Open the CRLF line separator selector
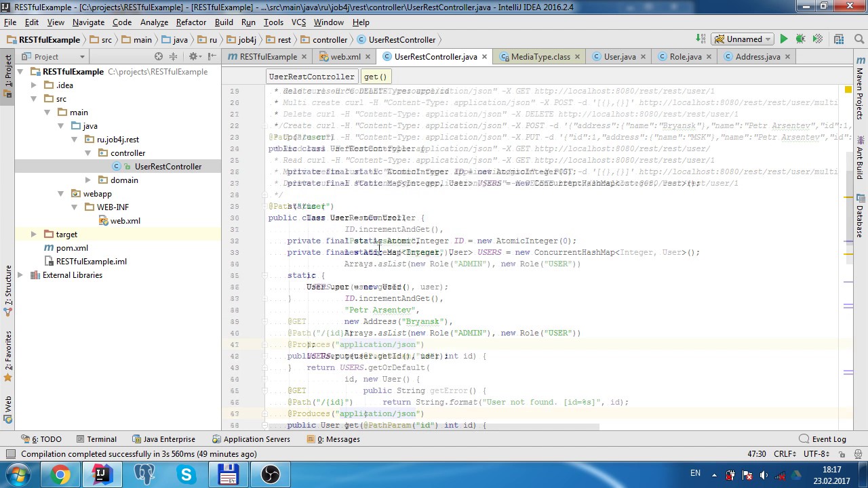The image size is (868, 488). (x=787, y=454)
